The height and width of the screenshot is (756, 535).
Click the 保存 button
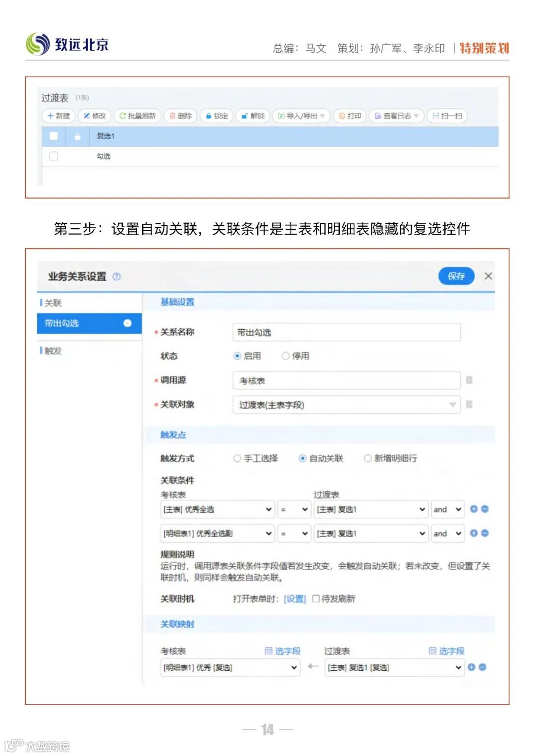456,276
